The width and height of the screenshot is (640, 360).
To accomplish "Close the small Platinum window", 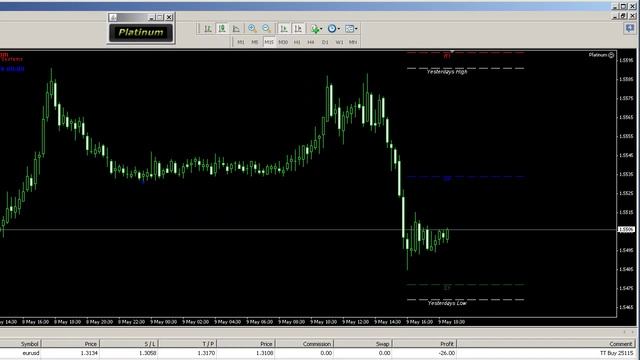I will [169, 17].
